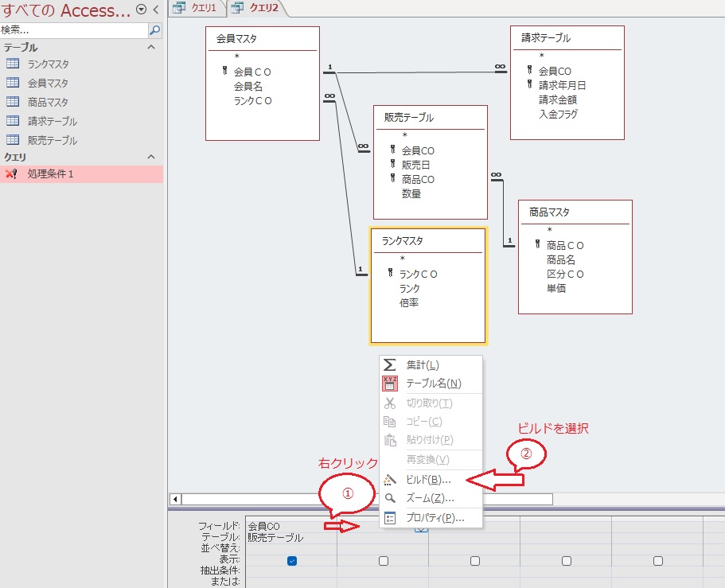Collapse the テーブル group
The width and height of the screenshot is (725, 588).
151,48
